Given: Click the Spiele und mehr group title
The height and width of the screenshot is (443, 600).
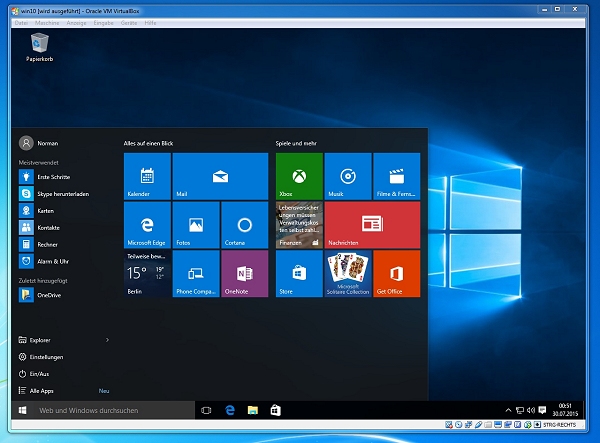Looking at the screenshot, I should (x=296, y=143).
